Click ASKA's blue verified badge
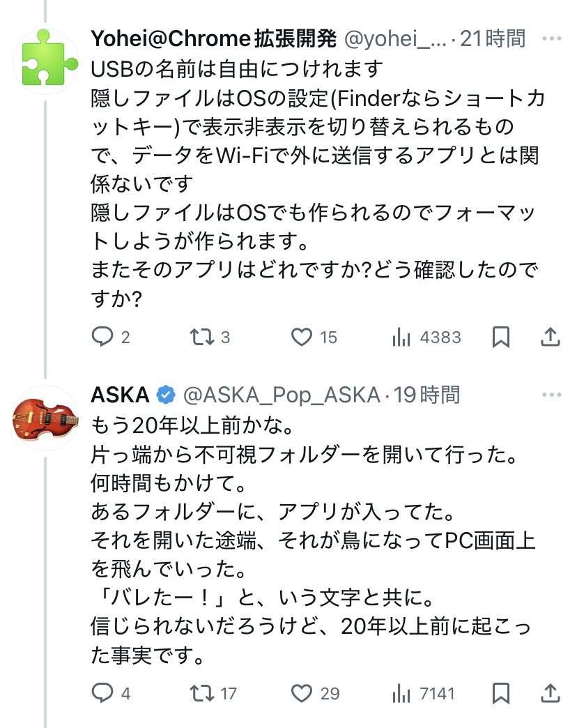The height and width of the screenshot is (728, 577). [x=165, y=395]
